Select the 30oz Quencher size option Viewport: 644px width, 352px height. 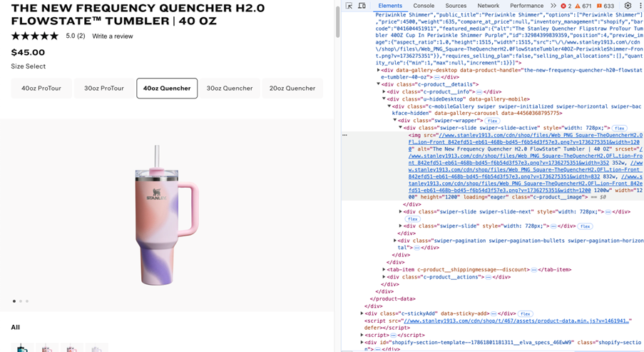230,89
